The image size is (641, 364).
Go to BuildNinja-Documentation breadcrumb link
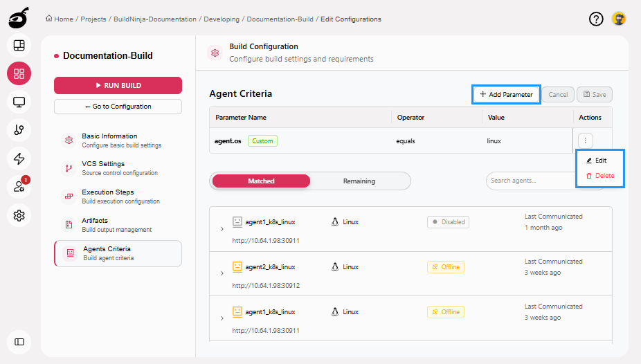click(155, 19)
